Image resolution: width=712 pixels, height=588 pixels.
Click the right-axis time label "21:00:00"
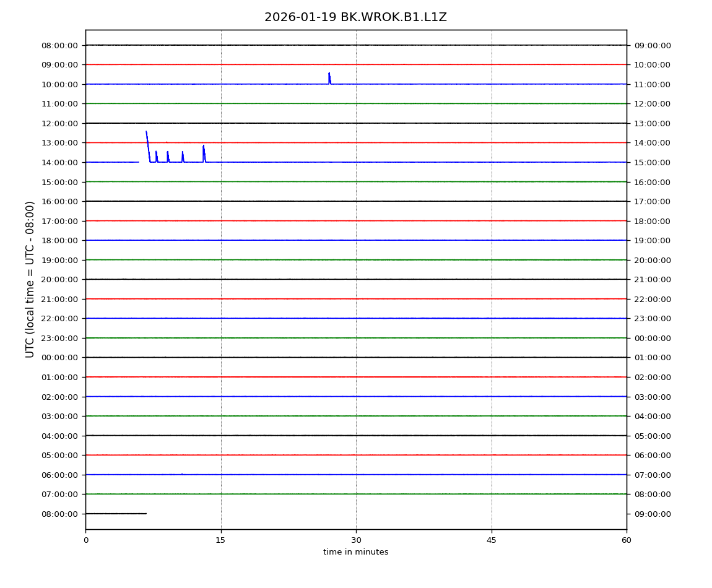pos(653,280)
